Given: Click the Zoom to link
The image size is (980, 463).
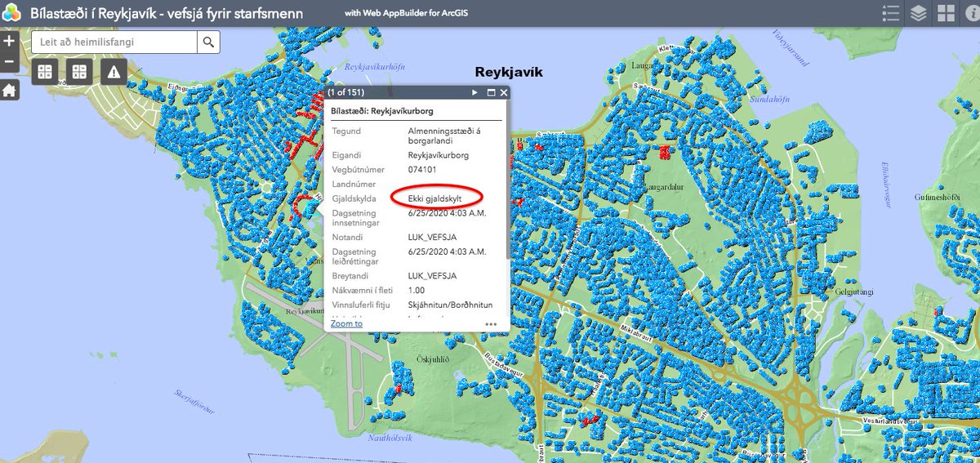Looking at the screenshot, I should 346,323.
